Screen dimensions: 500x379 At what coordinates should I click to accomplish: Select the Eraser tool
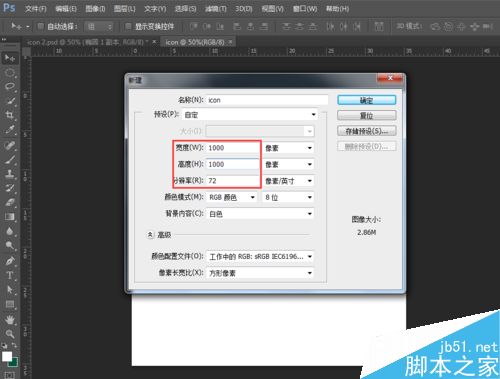[10, 203]
